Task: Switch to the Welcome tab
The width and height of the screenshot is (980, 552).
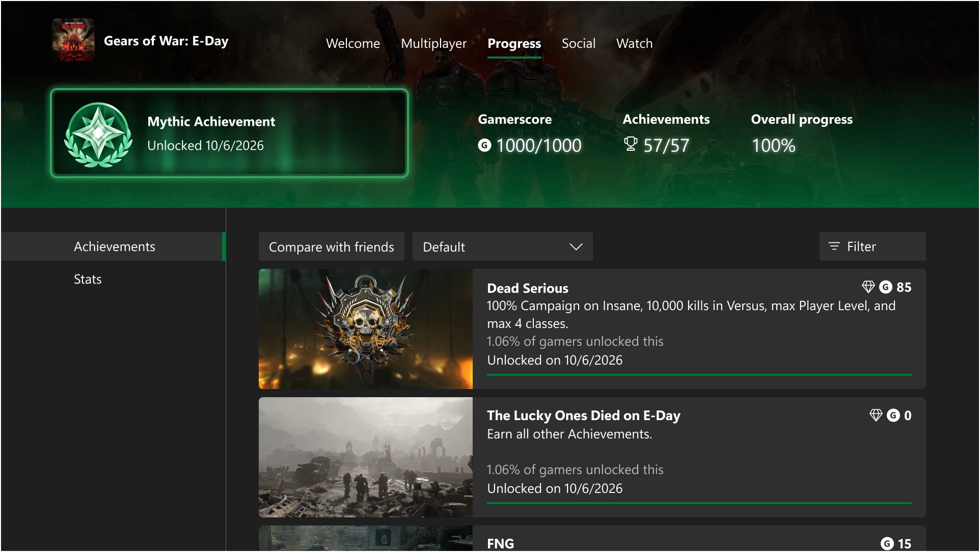Action: (353, 43)
